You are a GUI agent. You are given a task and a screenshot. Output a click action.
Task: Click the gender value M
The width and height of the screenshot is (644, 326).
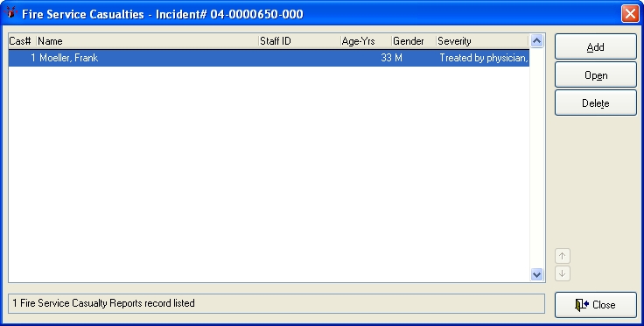tap(398, 58)
